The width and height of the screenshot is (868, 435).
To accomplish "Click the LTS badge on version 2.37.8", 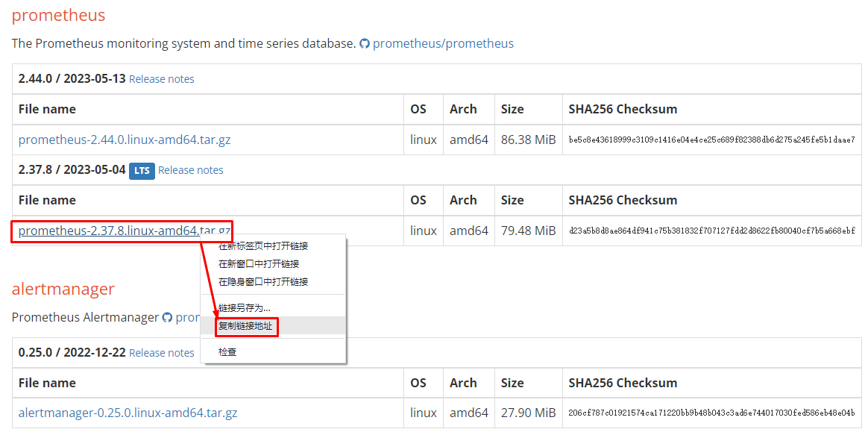I will (142, 171).
